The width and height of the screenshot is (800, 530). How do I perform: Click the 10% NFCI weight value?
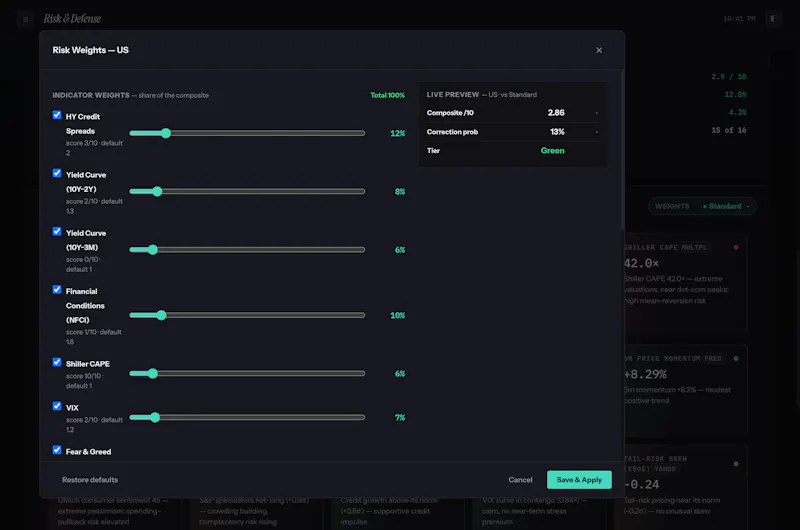click(397, 315)
